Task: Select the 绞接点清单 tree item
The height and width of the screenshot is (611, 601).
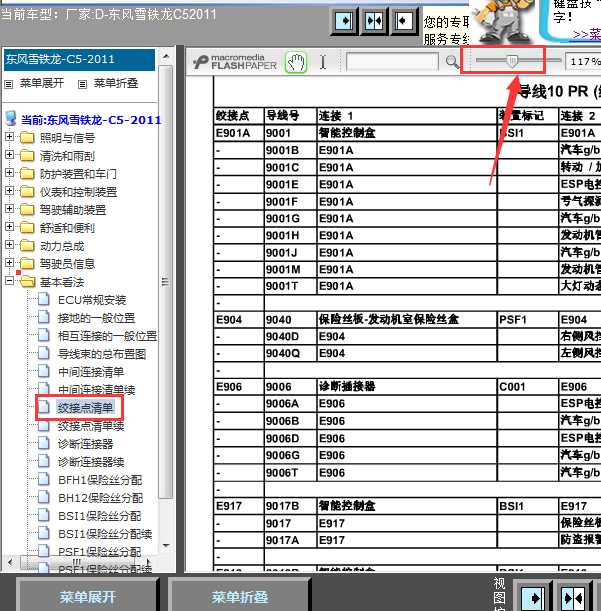Action: 85,408
